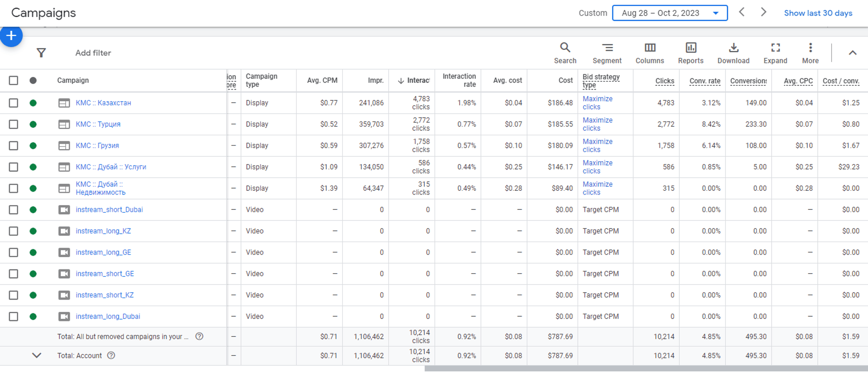Image resolution: width=868 pixels, height=374 pixels.
Task: Click status dot of КМС :: Турция
Action: 33,124
